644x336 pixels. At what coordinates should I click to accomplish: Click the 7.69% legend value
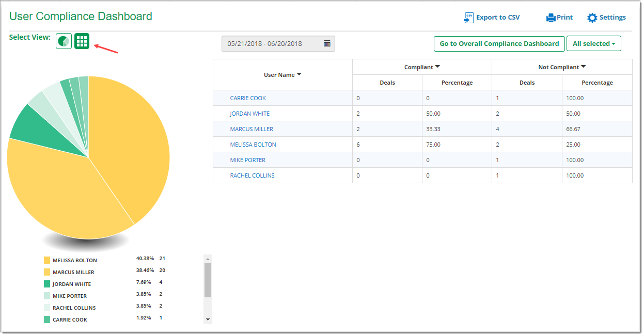point(144,282)
